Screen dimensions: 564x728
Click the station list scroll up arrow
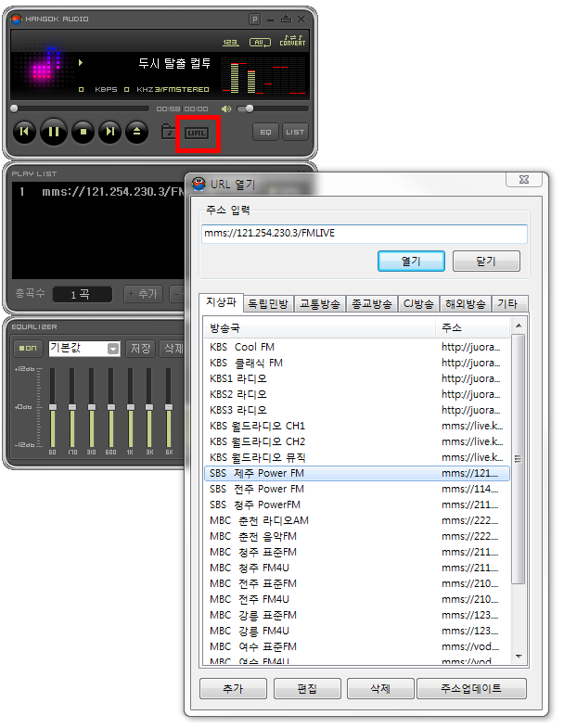519,326
